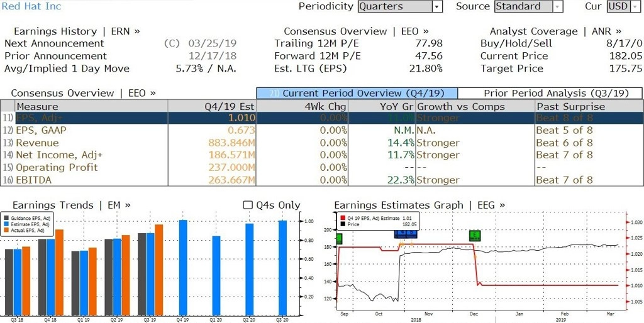The width and height of the screenshot is (644, 323).
Task: Click EPS GAAP estimate value 0.673
Action: pyautogui.click(x=242, y=131)
